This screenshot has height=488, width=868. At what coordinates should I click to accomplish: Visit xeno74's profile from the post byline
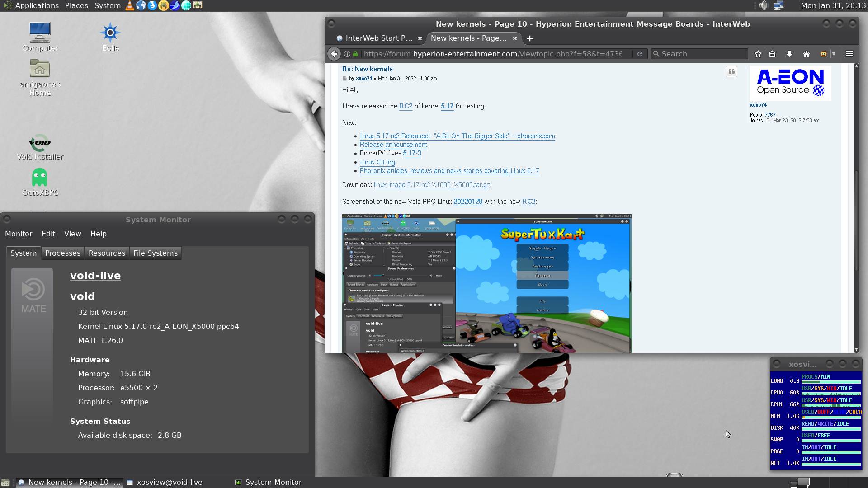pyautogui.click(x=364, y=78)
